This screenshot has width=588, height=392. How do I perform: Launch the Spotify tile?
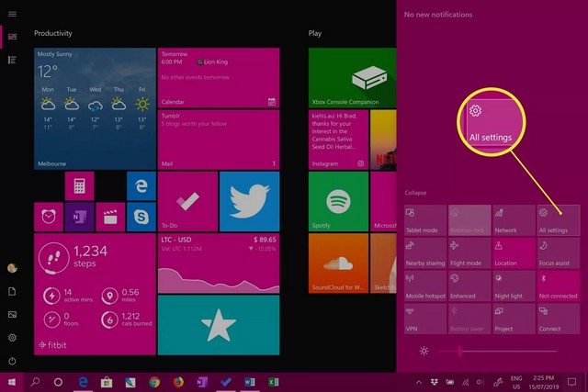[338, 201]
